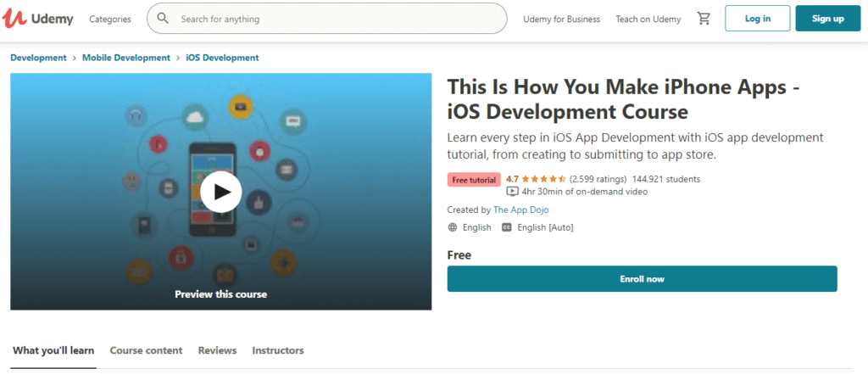The height and width of the screenshot is (380, 868).
Task: Switch to the Instructors tab
Action: (278, 350)
